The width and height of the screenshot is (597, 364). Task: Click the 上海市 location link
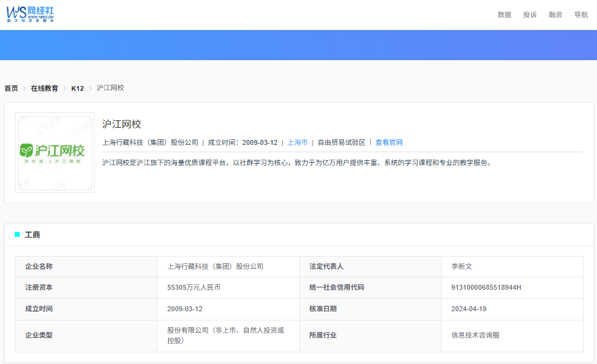point(298,142)
